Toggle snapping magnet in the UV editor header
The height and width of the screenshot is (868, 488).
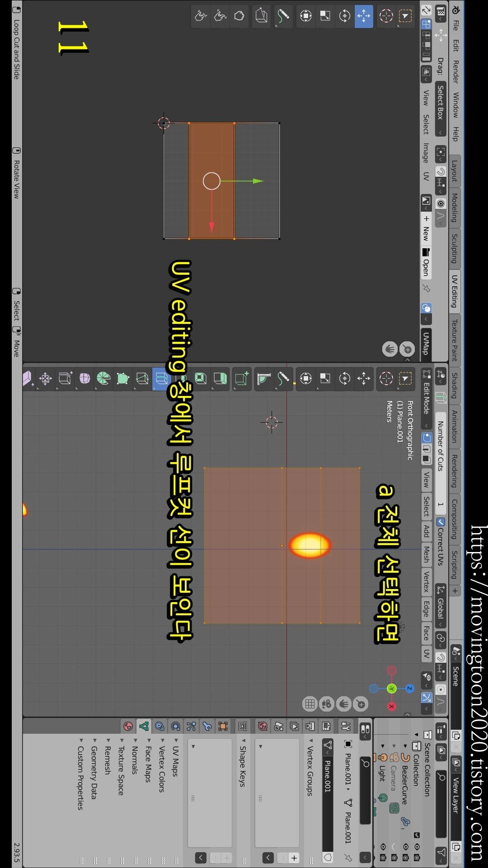pyautogui.click(x=441, y=171)
